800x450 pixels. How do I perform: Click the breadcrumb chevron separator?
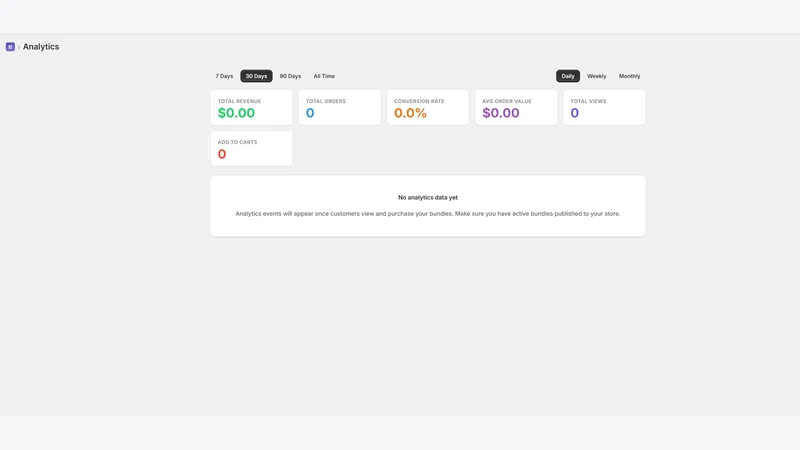[19, 47]
